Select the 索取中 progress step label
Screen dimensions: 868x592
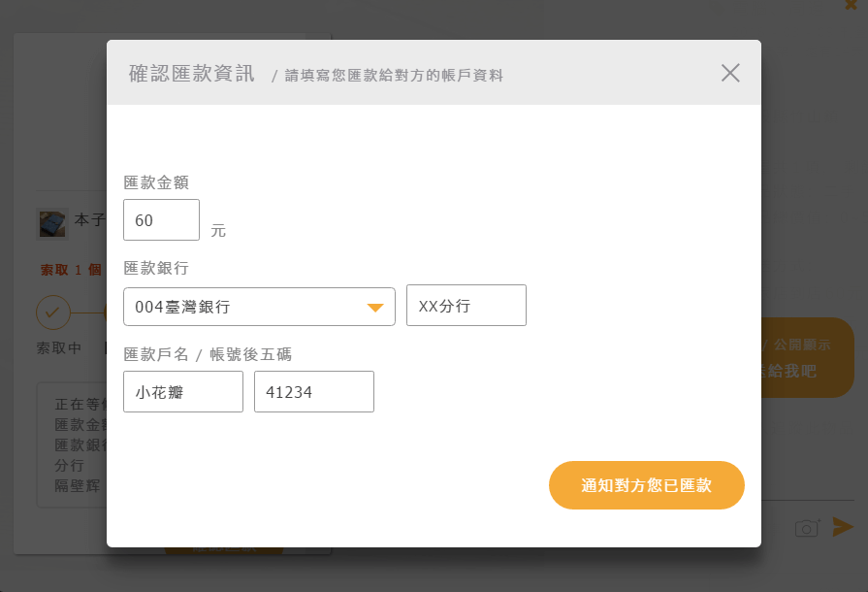[x=59, y=347]
